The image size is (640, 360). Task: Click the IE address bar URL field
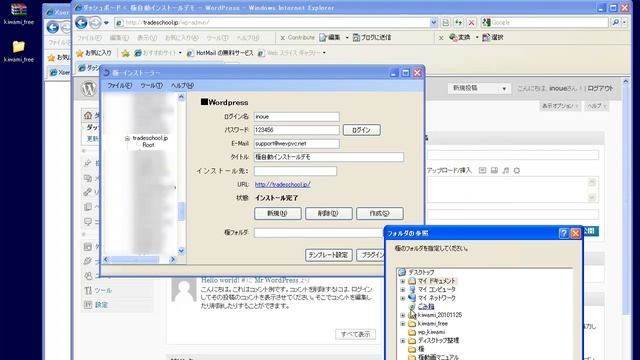[x=271, y=23]
